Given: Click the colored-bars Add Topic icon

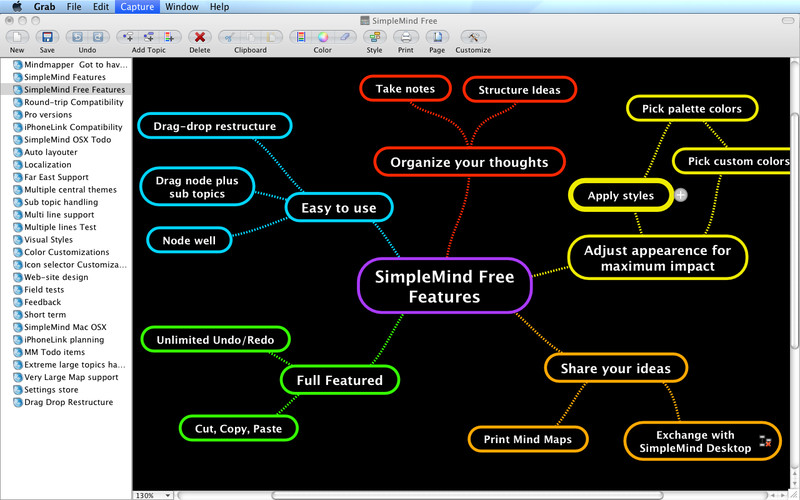Looking at the screenshot, I should tap(169, 37).
